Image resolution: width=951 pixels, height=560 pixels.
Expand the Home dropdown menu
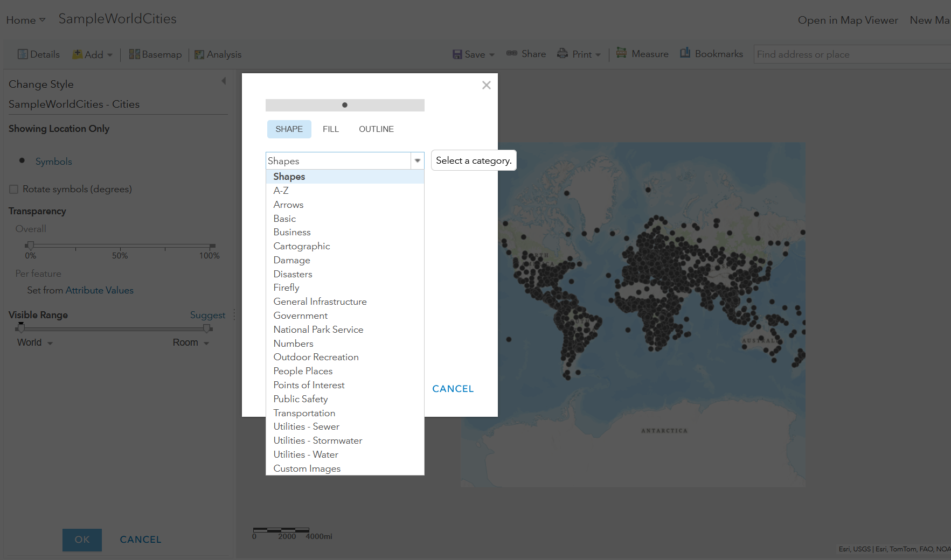point(25,20)
